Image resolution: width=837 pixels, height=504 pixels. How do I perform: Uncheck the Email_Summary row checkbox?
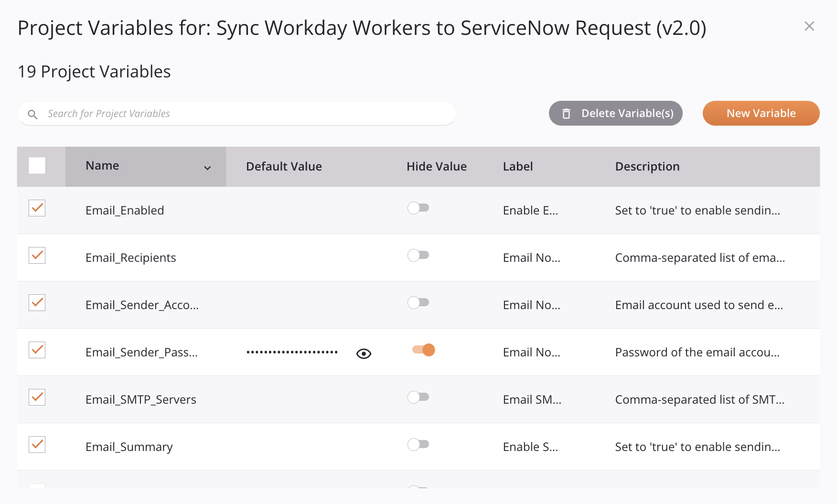pyautogui.click(x=37, y=445)
